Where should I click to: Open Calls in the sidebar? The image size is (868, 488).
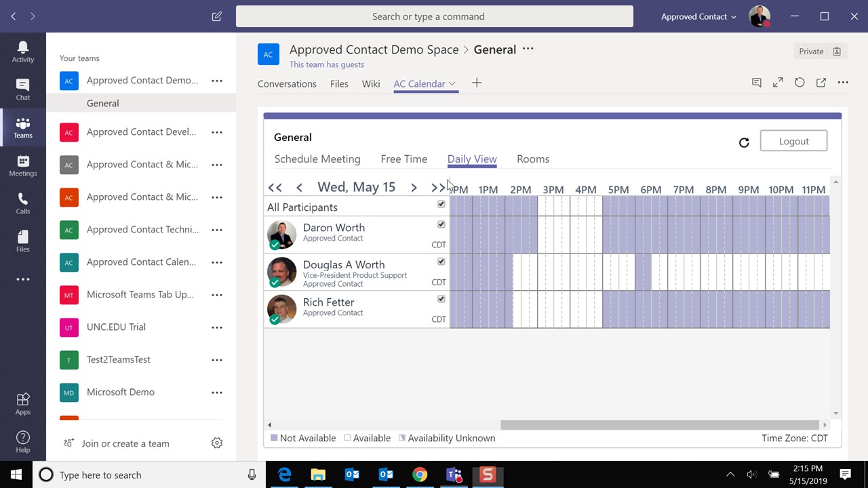pos(23,203)
